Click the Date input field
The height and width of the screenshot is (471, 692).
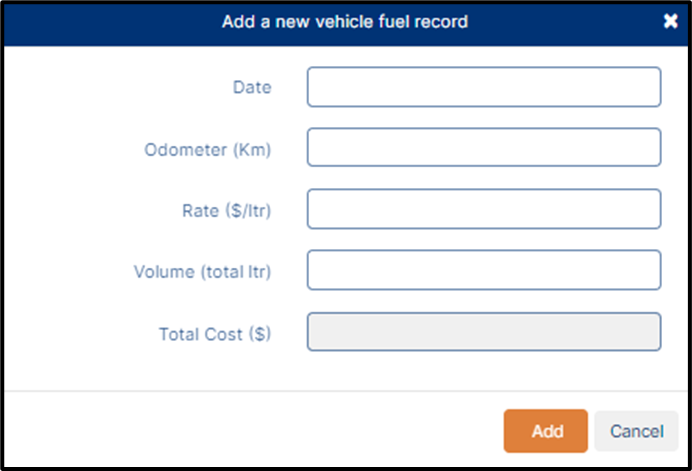point(484,87)
